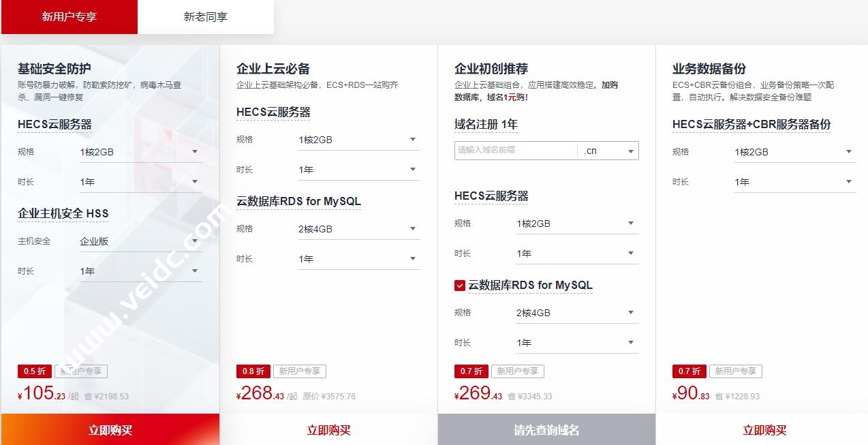The image size is (868, 445).
Task: Click the 请输入域名前缀 domain input field
Action: tap(516, 151)
